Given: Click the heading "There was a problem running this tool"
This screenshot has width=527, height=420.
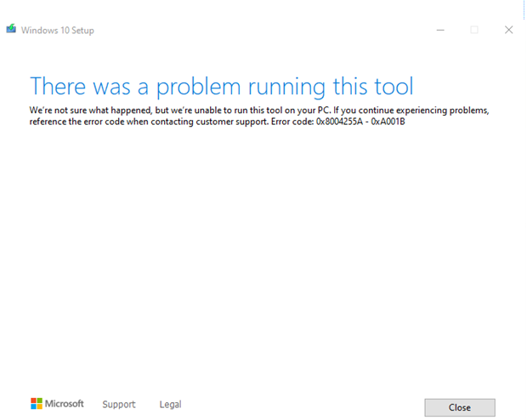Looking at the screenshot, I should (x=222, y=87).
